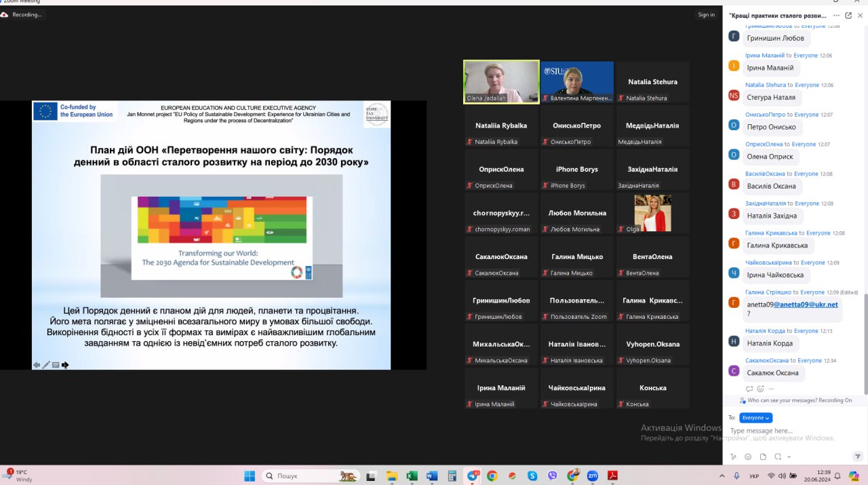
Task: Click the chat panel scrollbar
Action: coord(865,343)
